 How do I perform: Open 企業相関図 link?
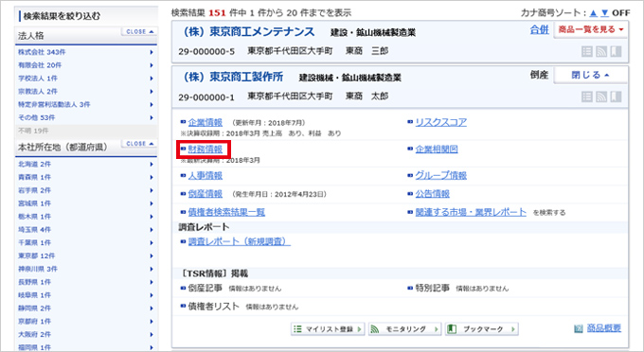point(437,149)
